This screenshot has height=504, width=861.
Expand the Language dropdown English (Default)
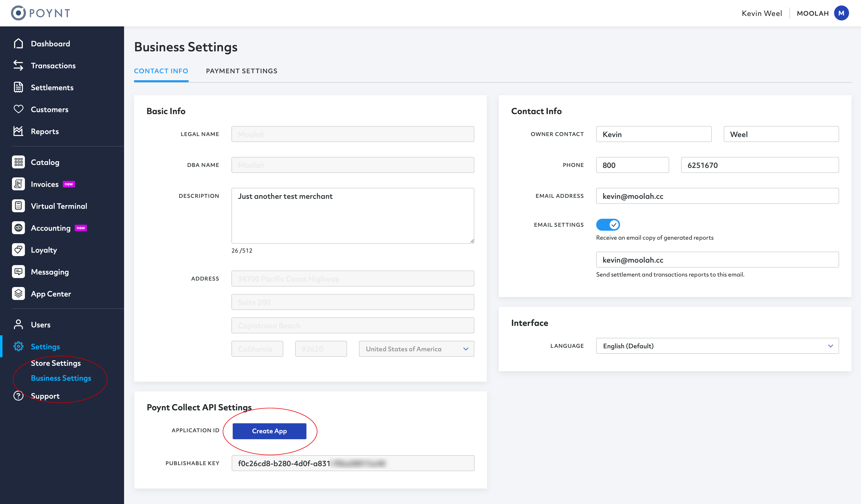(x=717, y=346)
